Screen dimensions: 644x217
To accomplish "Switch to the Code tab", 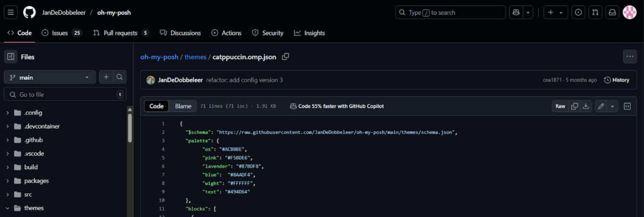I will click(x=19, y=33).
